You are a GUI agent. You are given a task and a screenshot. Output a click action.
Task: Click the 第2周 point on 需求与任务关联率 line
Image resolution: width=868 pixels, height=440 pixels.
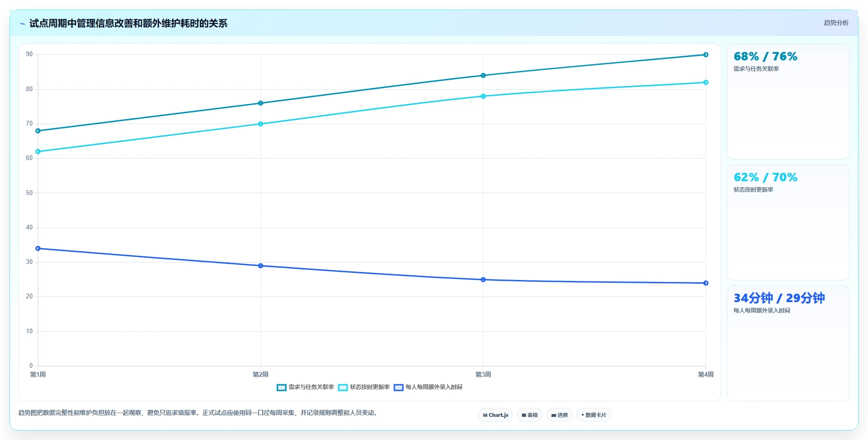click(260, 103)
